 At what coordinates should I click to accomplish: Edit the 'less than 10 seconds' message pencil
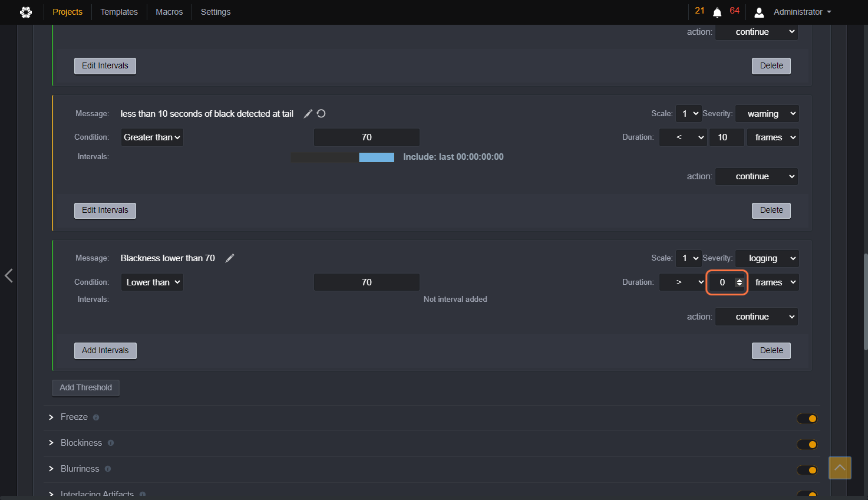(x=308, y=114)
